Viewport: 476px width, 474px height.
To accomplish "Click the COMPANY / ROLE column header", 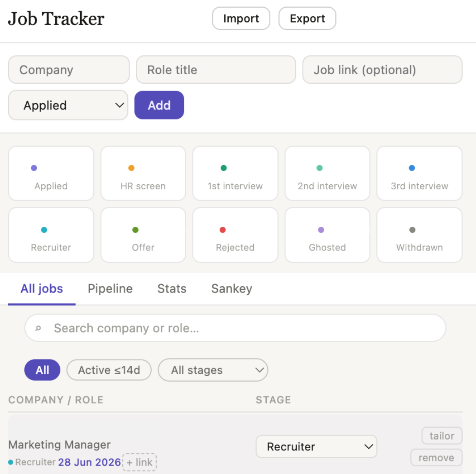I will point(56,400).
